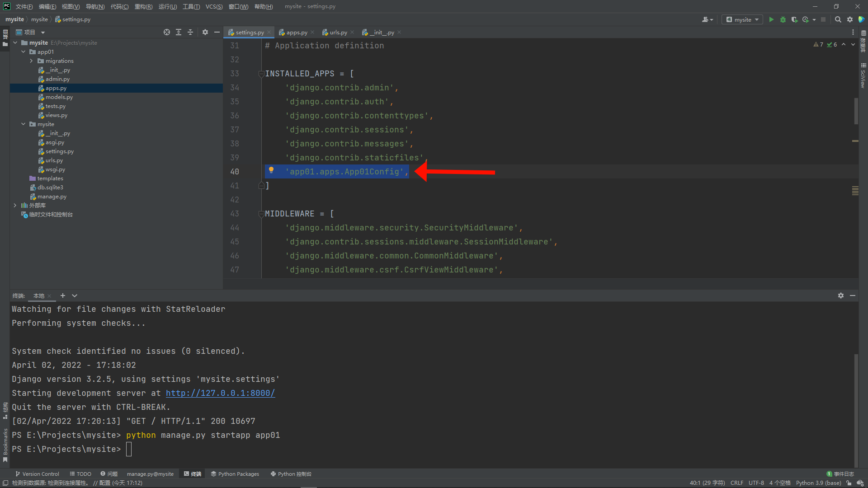Image resolution: width=868 pixels, height=488 pixels.
Task: Open the Database tool window icon
Action: [x=863, y=41]
